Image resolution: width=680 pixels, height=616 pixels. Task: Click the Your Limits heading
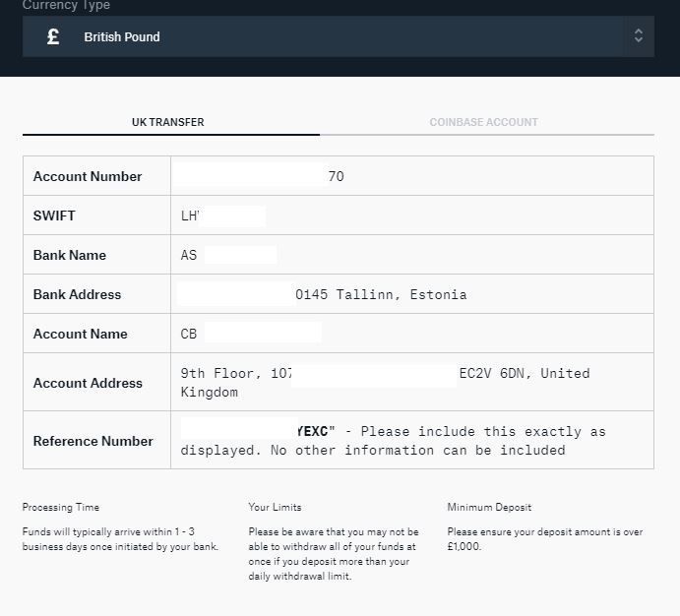pyautogui.click(x=275, y=507)
